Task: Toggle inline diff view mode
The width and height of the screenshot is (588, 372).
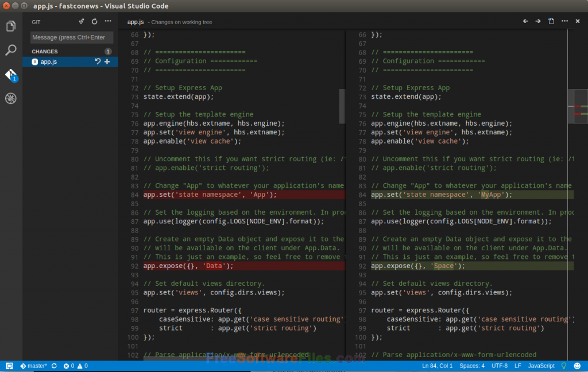Action: [551, 21]
